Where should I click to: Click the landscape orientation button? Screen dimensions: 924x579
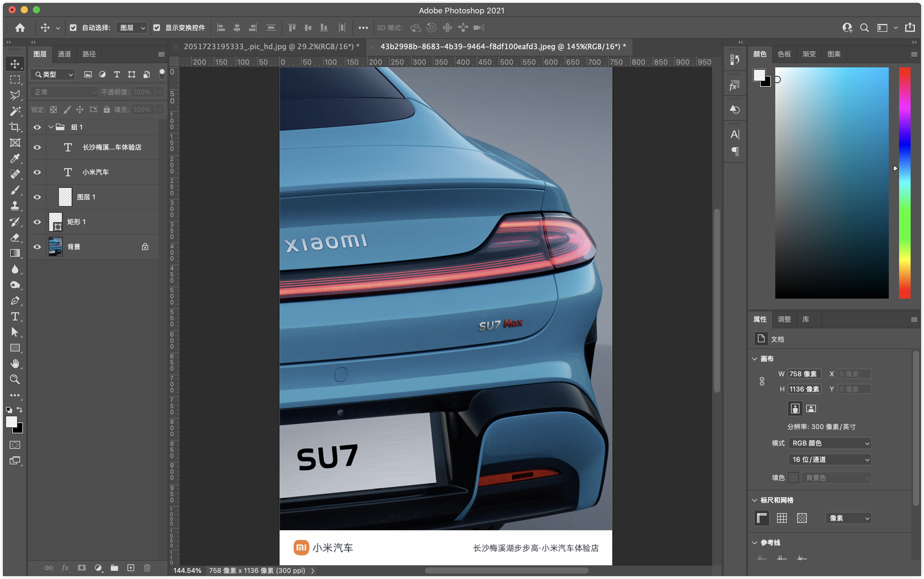(x=811, y=408)
